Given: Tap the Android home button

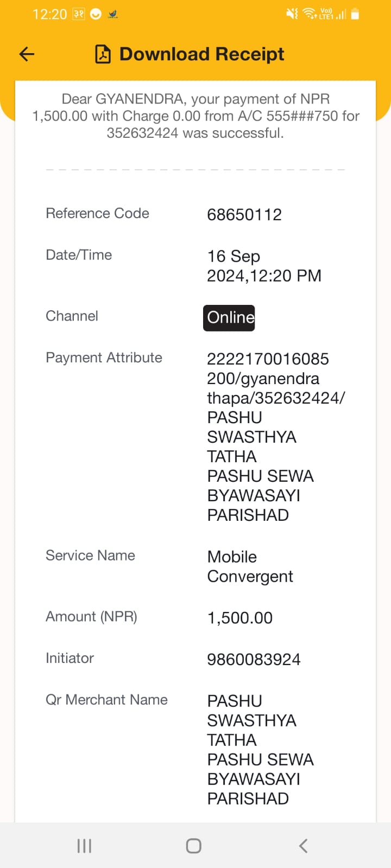Looking at the screenshot, I should 194,846.
